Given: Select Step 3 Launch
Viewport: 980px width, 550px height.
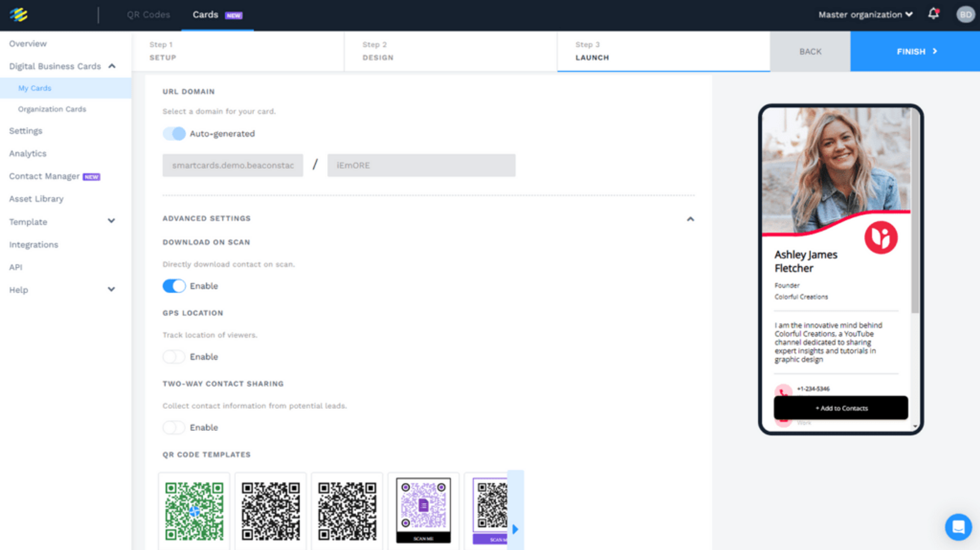Looking at the screenshot, I should point(664,51).
